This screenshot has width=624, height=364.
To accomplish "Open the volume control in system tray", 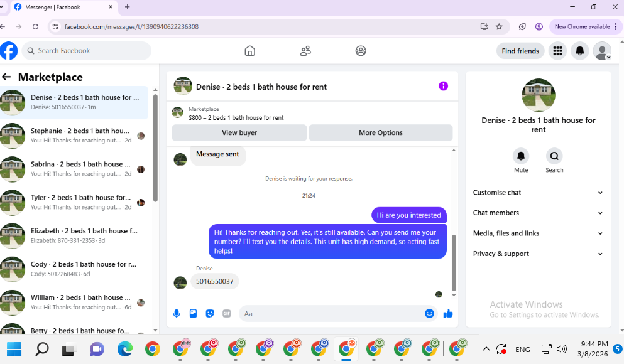I will [x=562, y=350].
